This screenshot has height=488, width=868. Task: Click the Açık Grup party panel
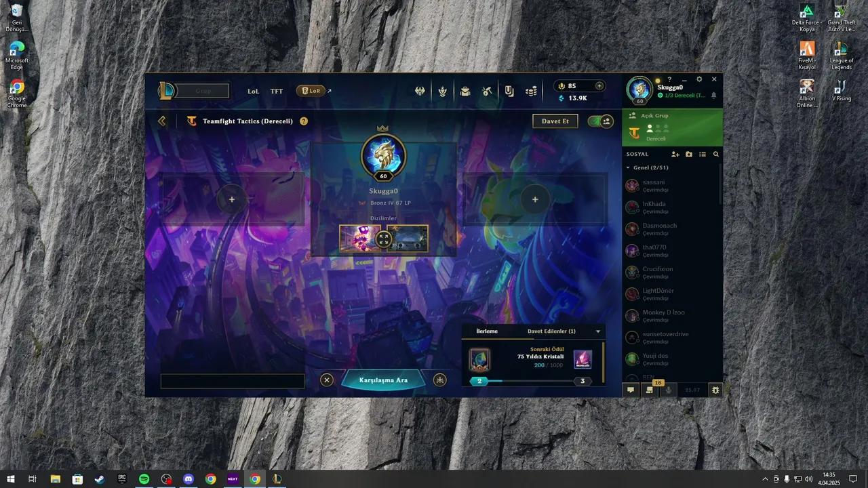[x=673, y=127]
